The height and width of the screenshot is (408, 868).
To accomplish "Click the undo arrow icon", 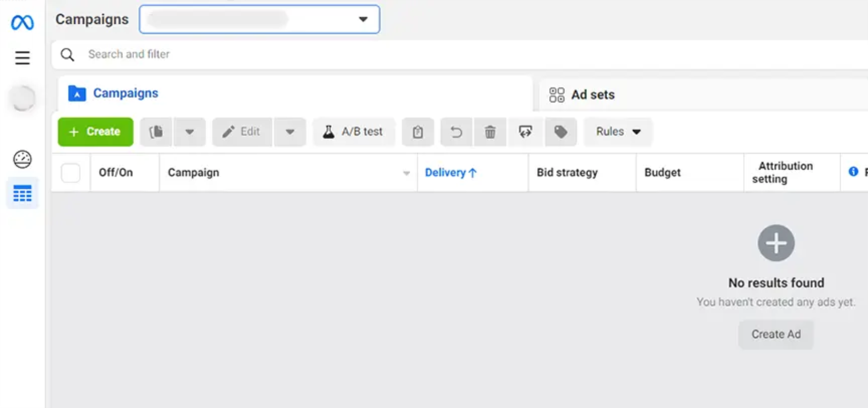I will 456,132.
